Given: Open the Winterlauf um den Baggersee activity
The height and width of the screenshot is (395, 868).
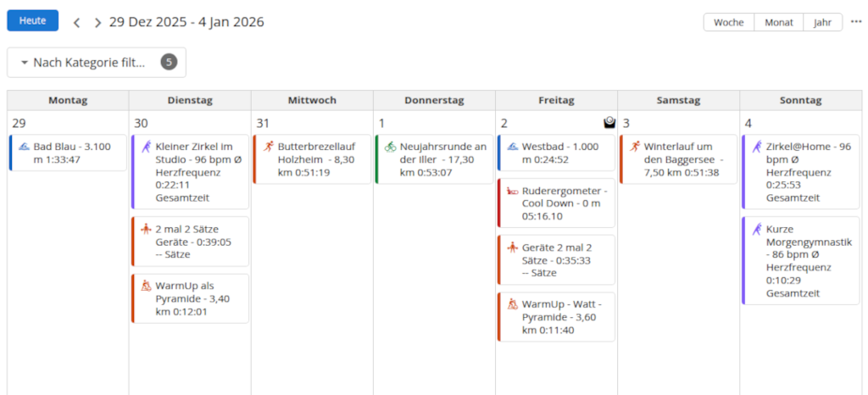Looking at the screenshot, I should click(680, 159).
